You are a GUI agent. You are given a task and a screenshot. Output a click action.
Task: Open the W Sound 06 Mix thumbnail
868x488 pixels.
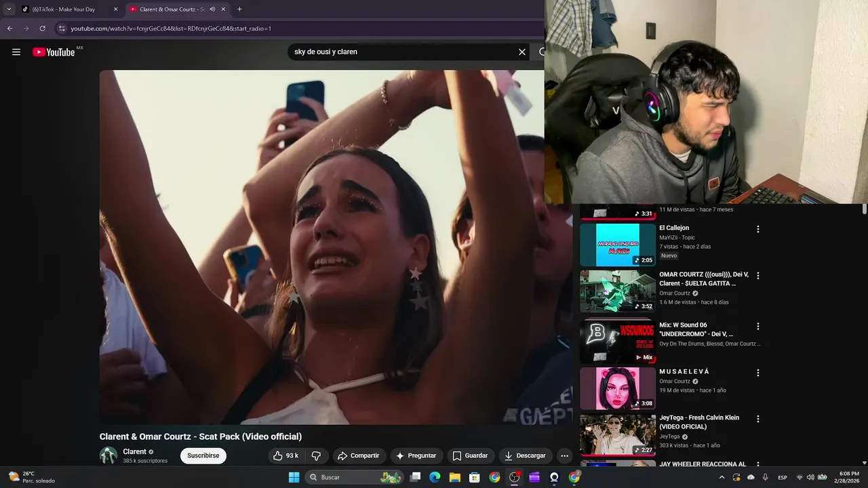(x=618, y=342)
